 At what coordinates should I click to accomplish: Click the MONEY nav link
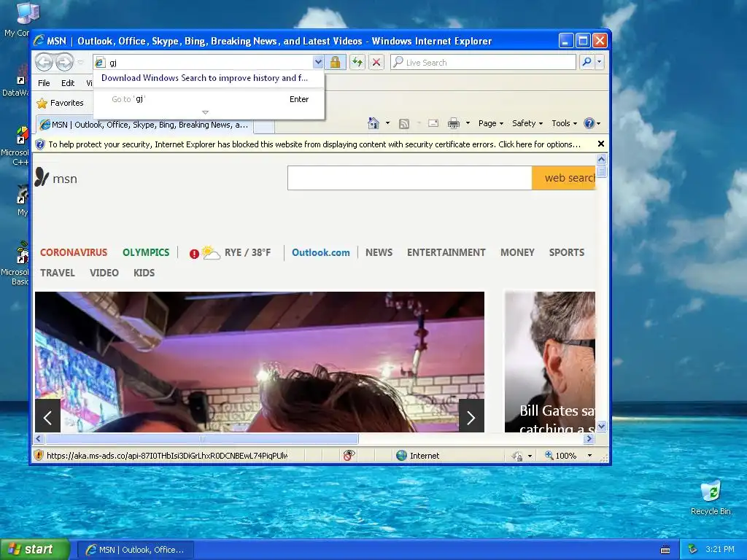tap(517, 252)
